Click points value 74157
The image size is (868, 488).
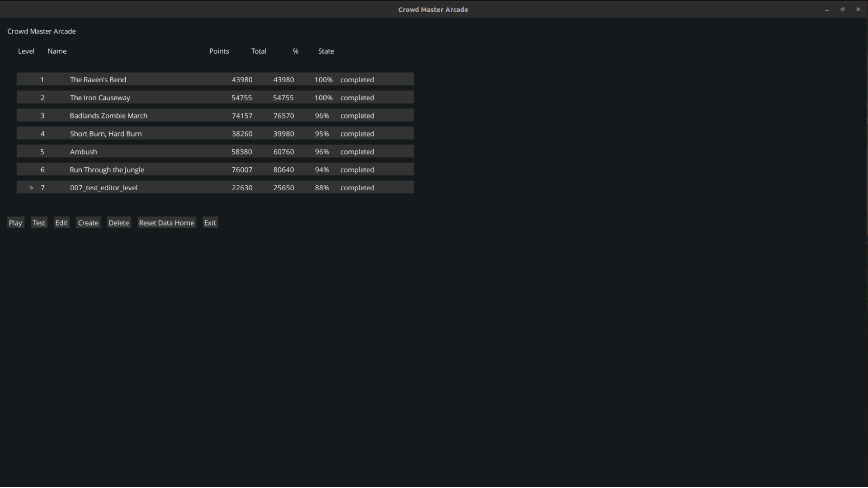tap(242, 116)
